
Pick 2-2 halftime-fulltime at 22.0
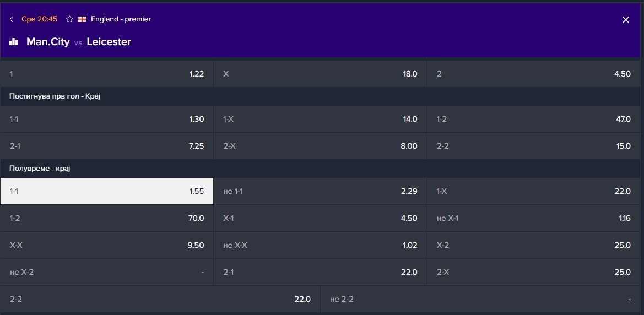(160, 299)
